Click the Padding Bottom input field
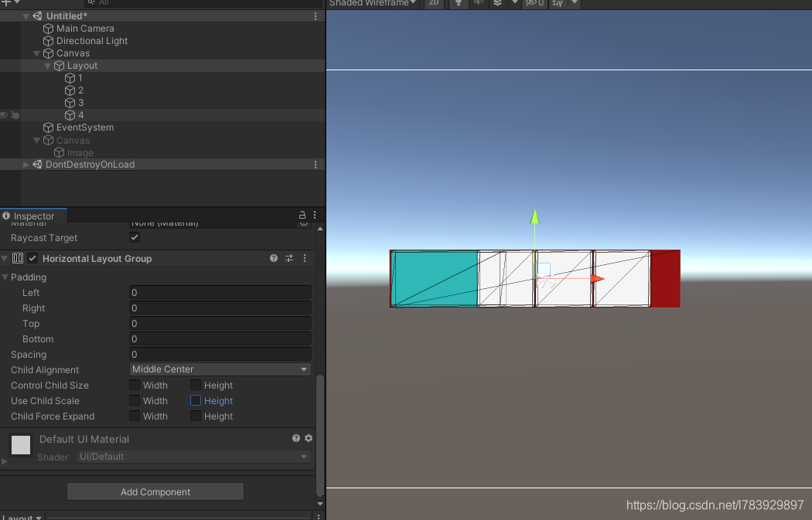Screen dimensions: 812x520 pos(220,339)
